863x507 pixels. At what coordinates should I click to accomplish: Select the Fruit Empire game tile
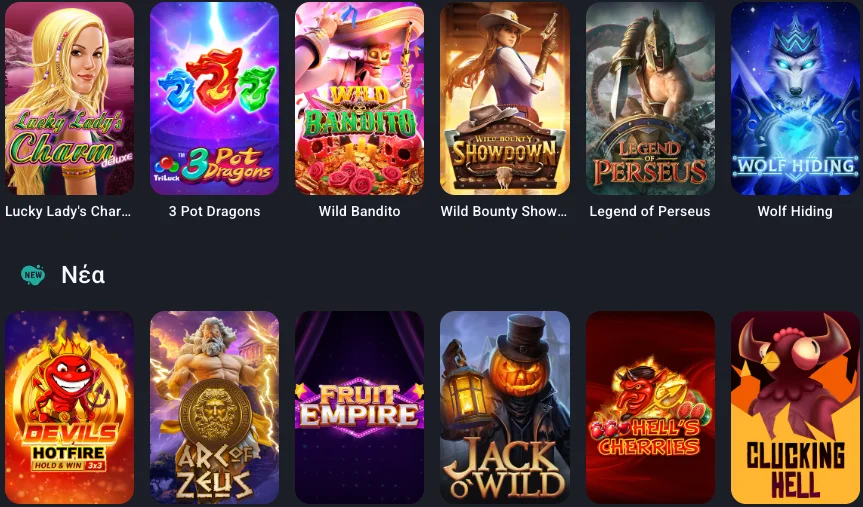359,407
